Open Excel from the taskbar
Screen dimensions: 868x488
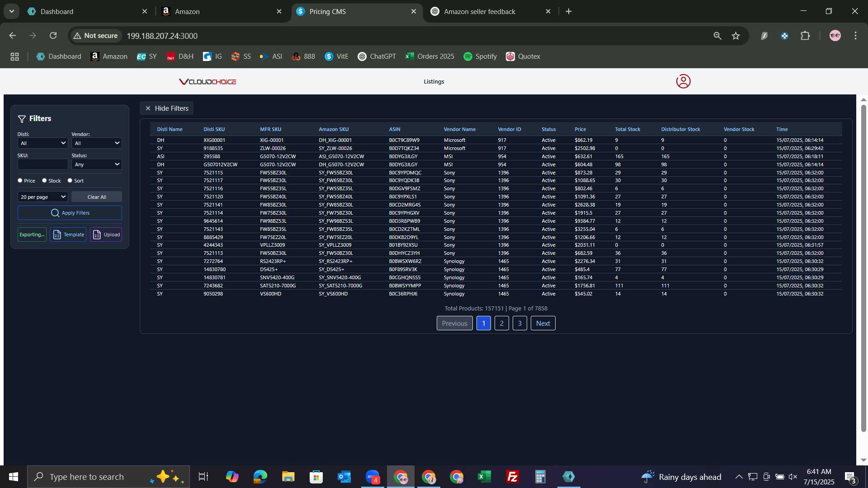coord(484,477)
